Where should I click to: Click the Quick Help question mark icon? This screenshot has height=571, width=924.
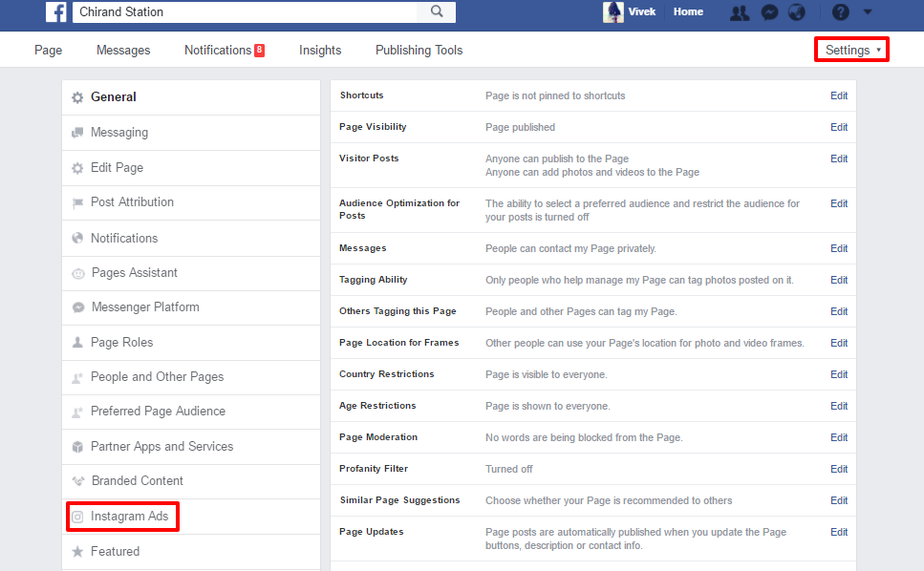tap(840, 11)
